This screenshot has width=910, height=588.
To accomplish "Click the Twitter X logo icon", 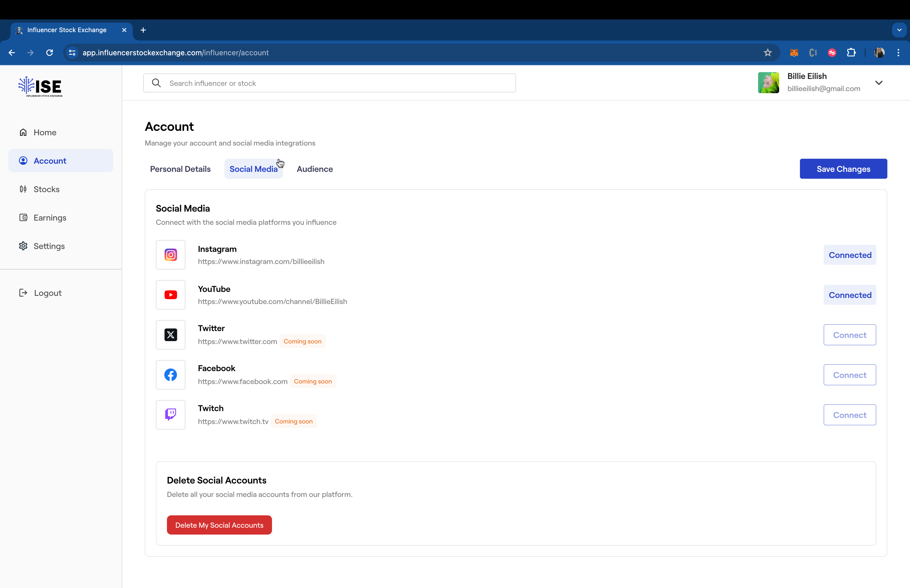I will click(171, 335).
